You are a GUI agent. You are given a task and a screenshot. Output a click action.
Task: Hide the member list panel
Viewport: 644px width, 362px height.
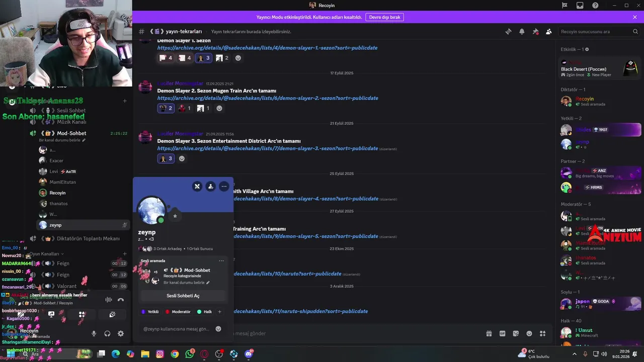pyautogui.click(x=548, y=31)
